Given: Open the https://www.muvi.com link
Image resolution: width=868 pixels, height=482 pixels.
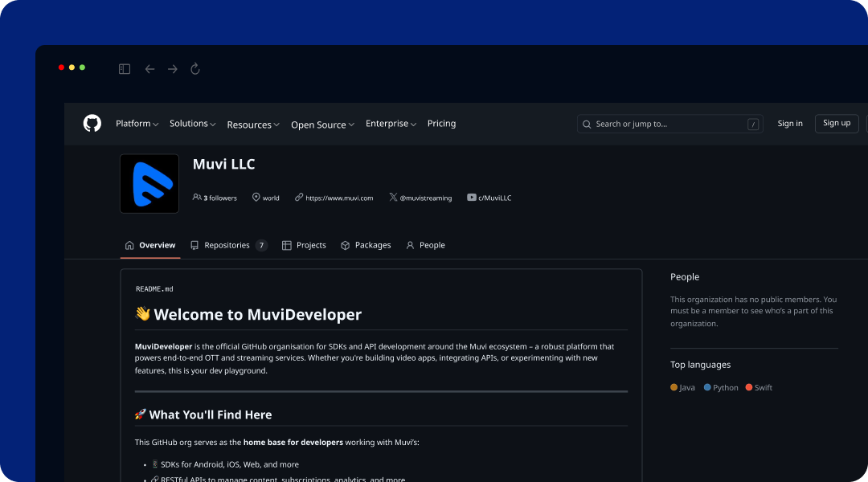Looking at the screenshot, I should click(338, 197).
